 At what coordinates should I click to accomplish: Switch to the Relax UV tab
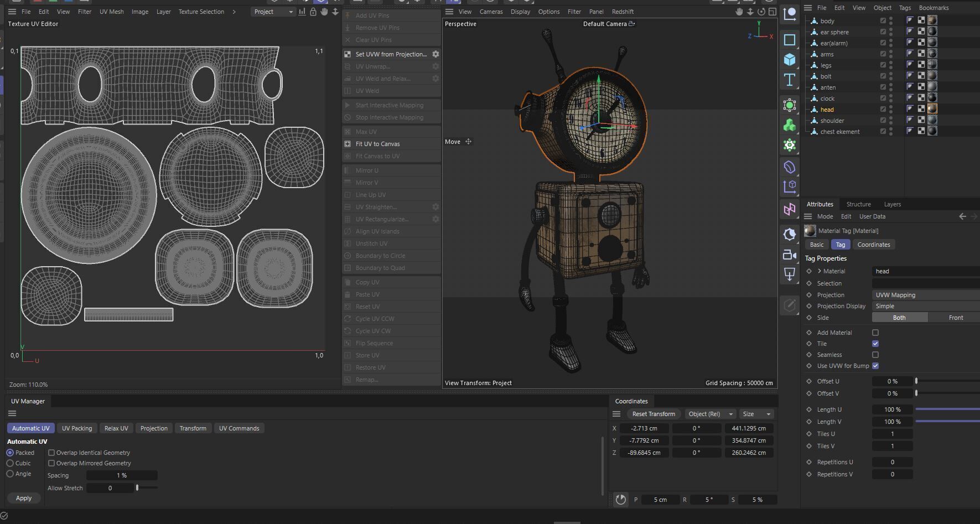coord(116,428)
